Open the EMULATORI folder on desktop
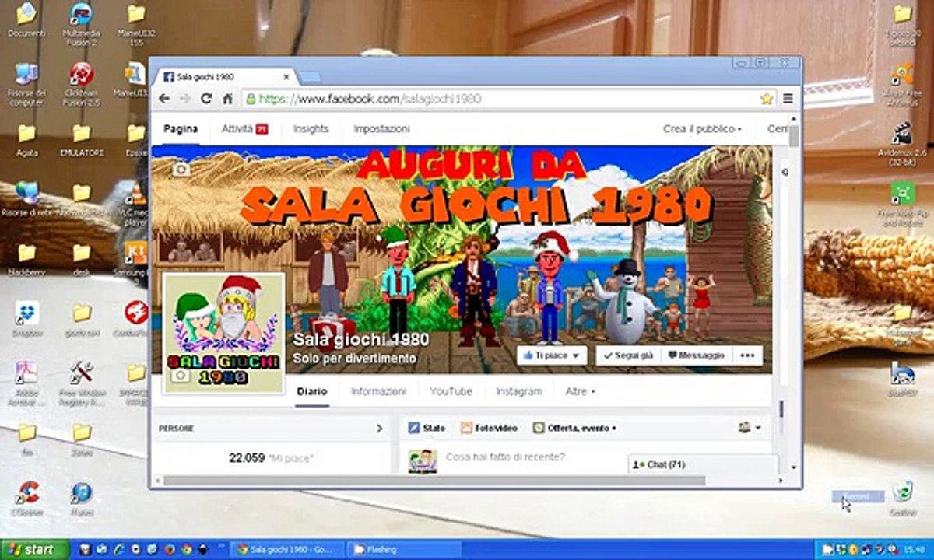Screen dimensions: 934x560 coord(81,140)
